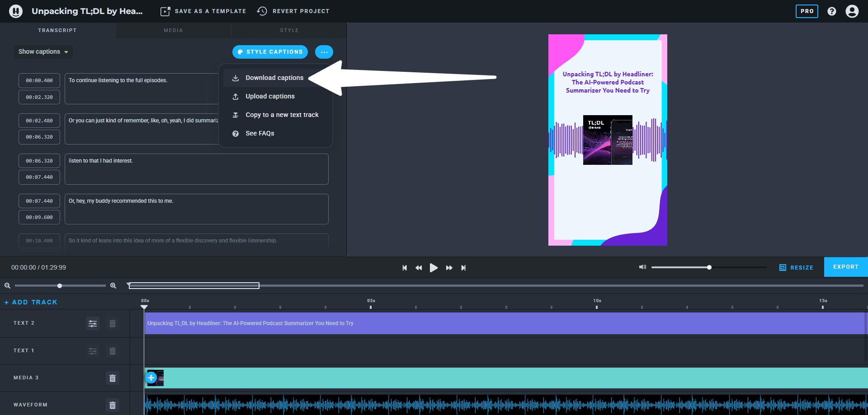
Task: Click Add Track
Action: coord(31,302)
